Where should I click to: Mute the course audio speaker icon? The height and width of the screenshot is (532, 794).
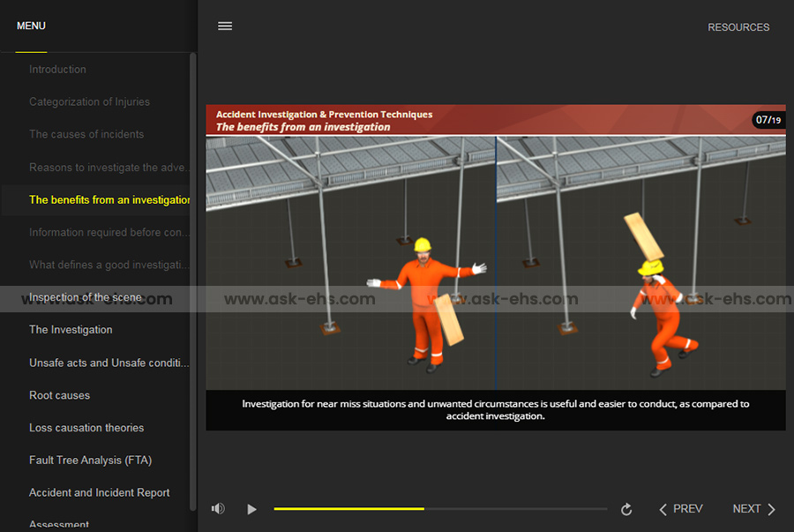coord(218,509)
